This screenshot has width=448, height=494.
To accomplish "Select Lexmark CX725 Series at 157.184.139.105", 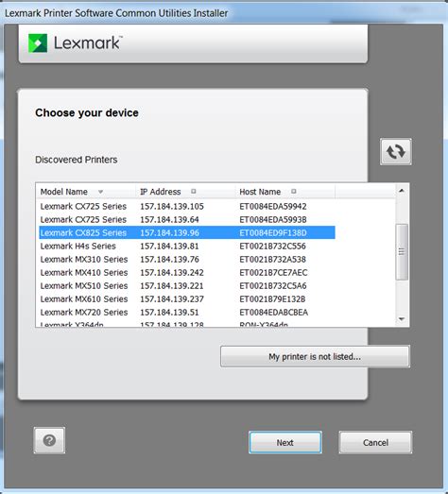I will pyautogui.click(x=187, y=206).
